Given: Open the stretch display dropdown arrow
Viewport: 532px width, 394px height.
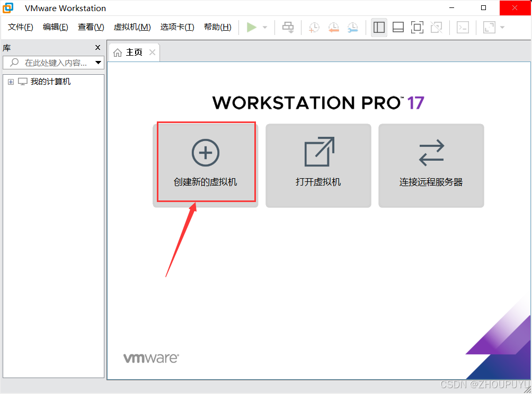Looking at the screenshot, I should 502,27.
